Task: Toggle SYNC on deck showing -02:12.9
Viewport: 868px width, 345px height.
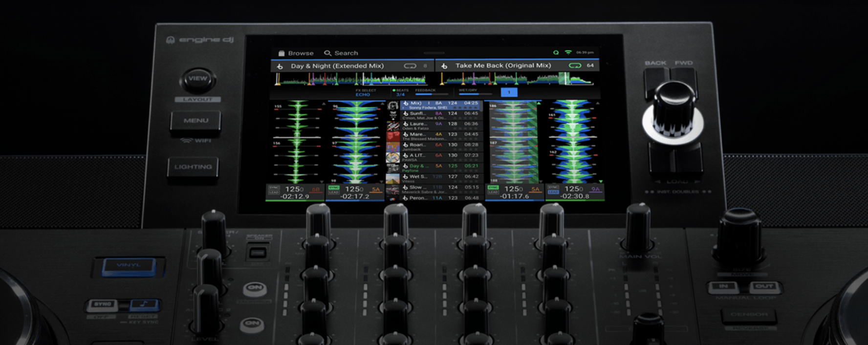Action: point(274,187)
